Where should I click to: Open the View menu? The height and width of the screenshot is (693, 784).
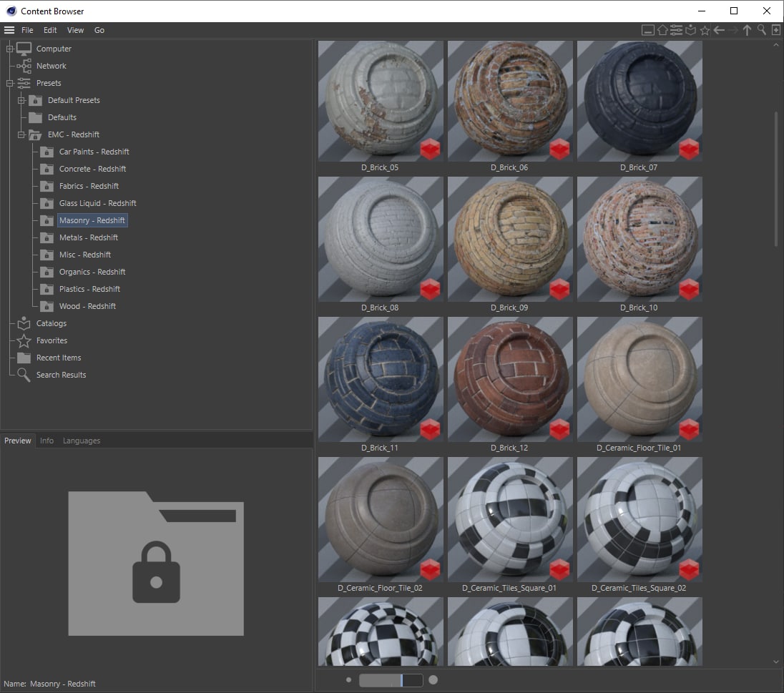(x=76, y=30)
